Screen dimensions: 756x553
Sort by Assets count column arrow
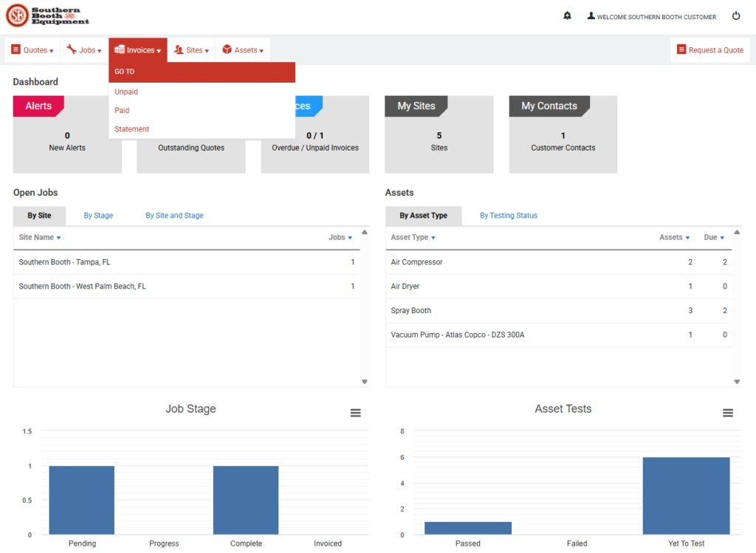687,238
